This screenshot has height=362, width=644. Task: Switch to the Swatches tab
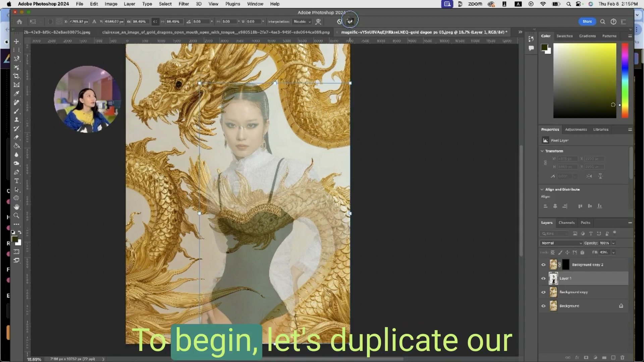pyautogui.click(x=565, y=36)
